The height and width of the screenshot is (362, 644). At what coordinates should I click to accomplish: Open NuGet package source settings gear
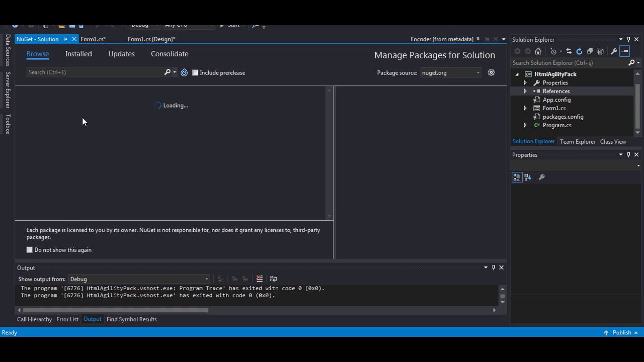492,72
